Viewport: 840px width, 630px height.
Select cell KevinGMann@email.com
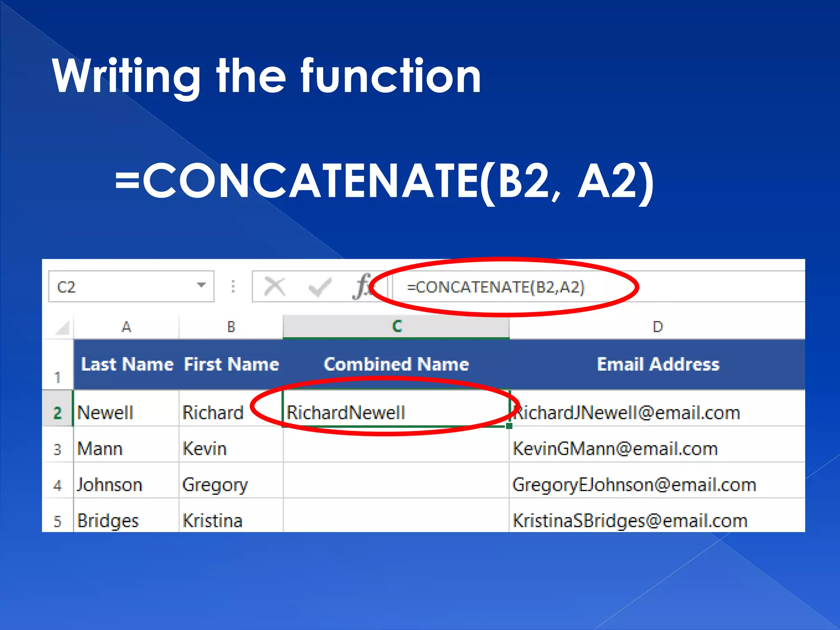[x=657, y=445]
